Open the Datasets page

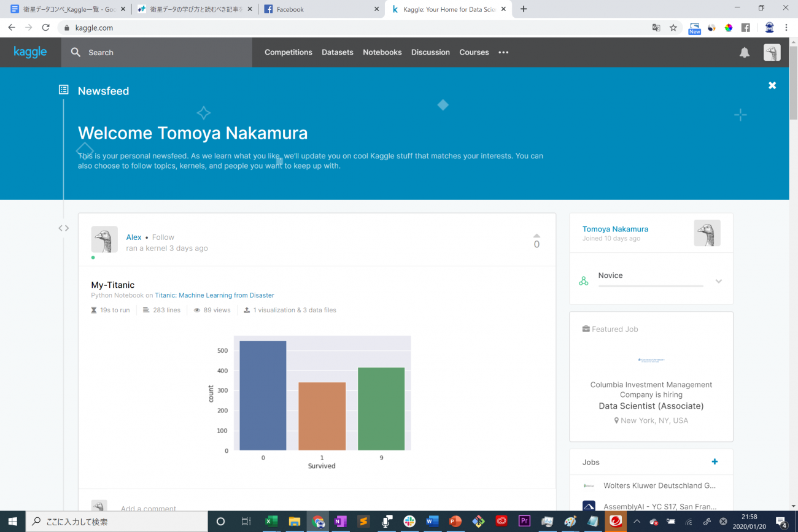[338, 52]
